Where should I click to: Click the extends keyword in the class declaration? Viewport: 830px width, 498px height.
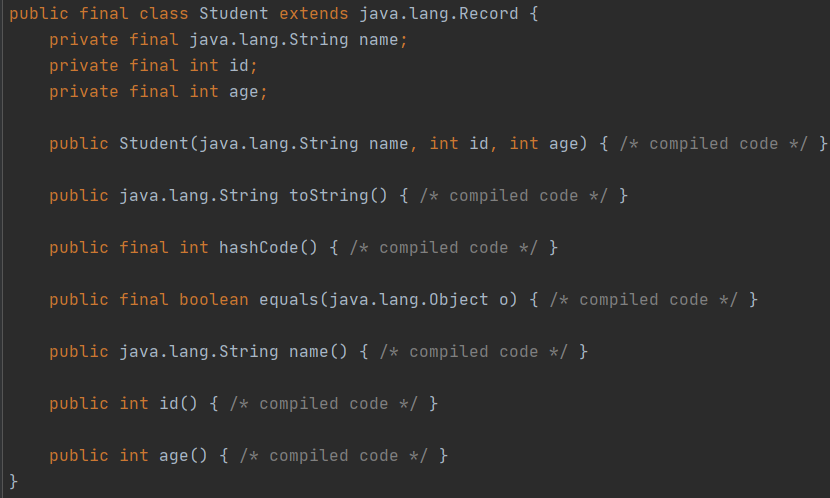pyautogui.click(x=314, y=15)
